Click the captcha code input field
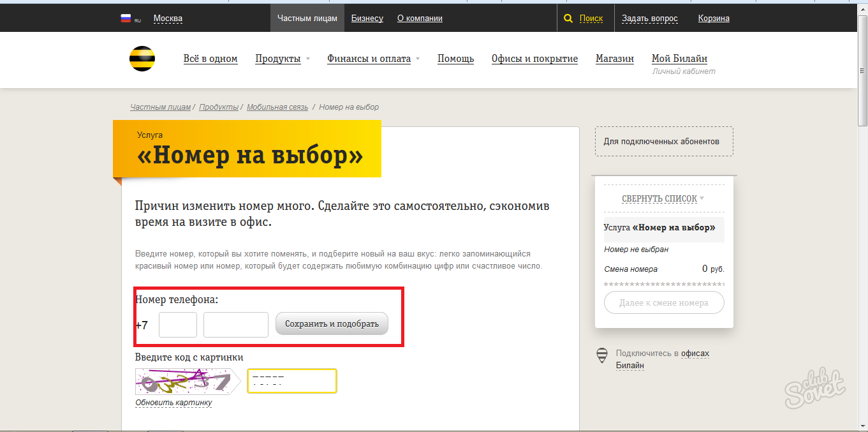The height and width of the screenshot is (432, 868). click(292, 381)
